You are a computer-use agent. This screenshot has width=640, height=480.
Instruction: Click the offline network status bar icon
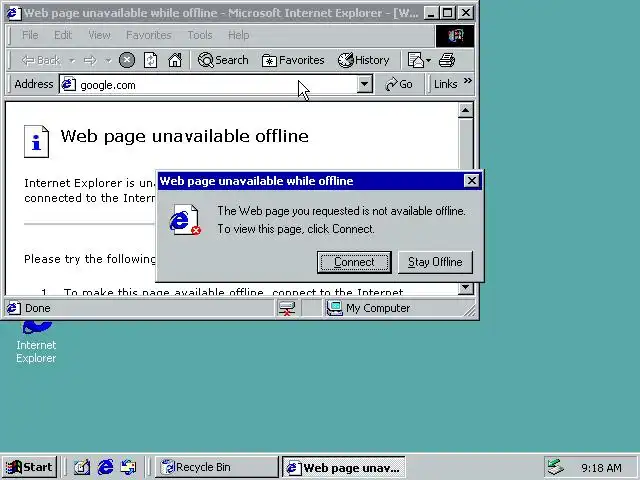(287, 308)
